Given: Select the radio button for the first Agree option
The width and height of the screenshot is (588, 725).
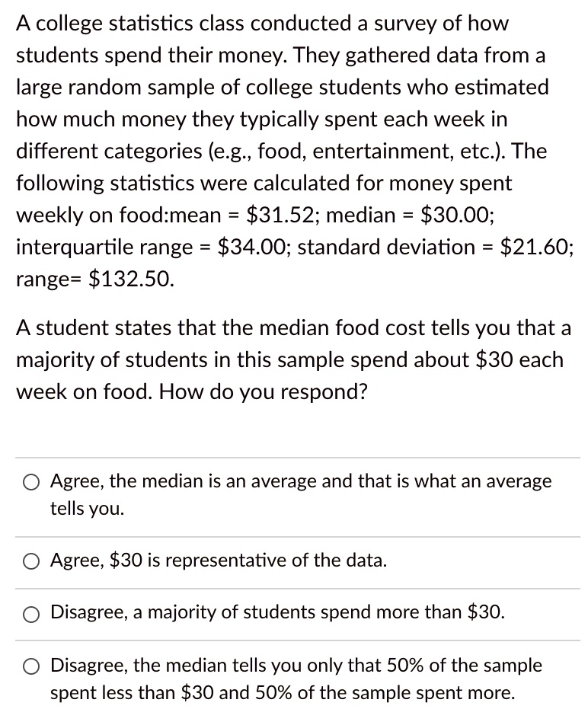Looking at the screenshot, I should (x=30, y=481).
